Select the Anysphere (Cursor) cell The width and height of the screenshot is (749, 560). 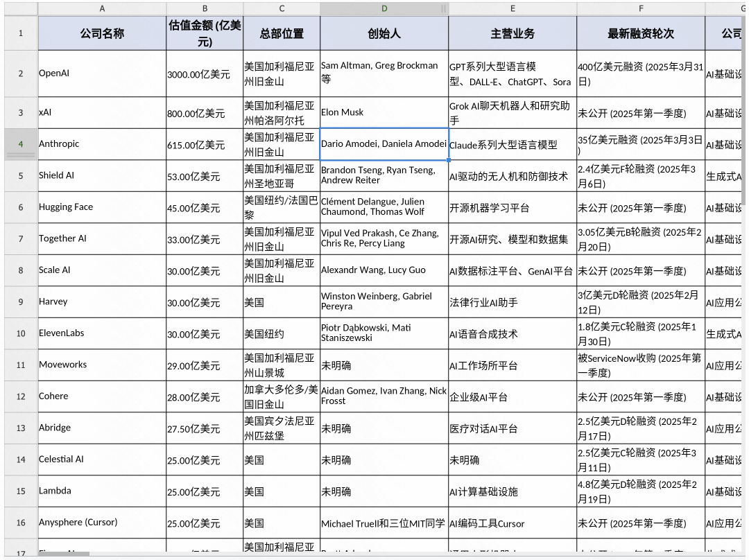(x=102, y=523)
